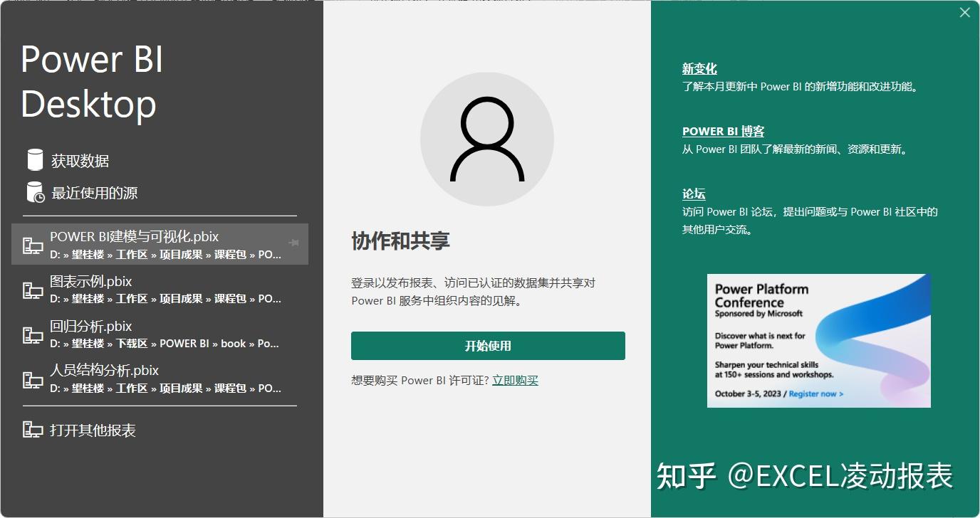Open the 回归分析.pbix recent file name

[91, 327]
